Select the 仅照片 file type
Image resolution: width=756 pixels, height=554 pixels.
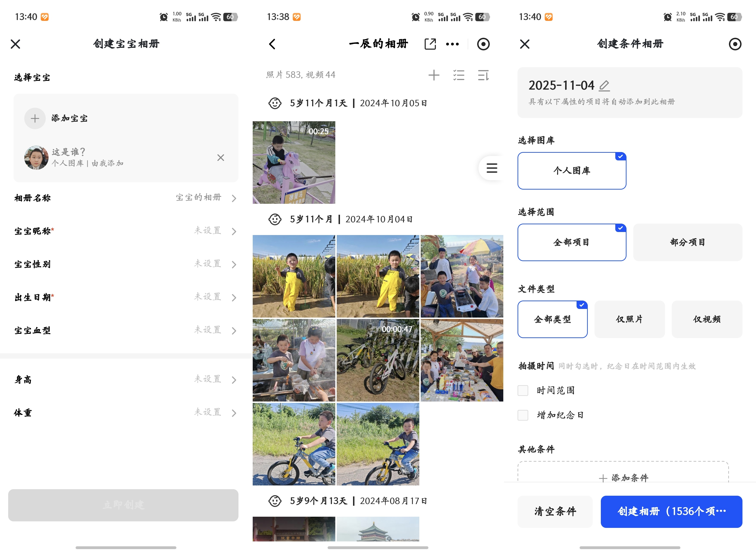(x=629, y=319)
